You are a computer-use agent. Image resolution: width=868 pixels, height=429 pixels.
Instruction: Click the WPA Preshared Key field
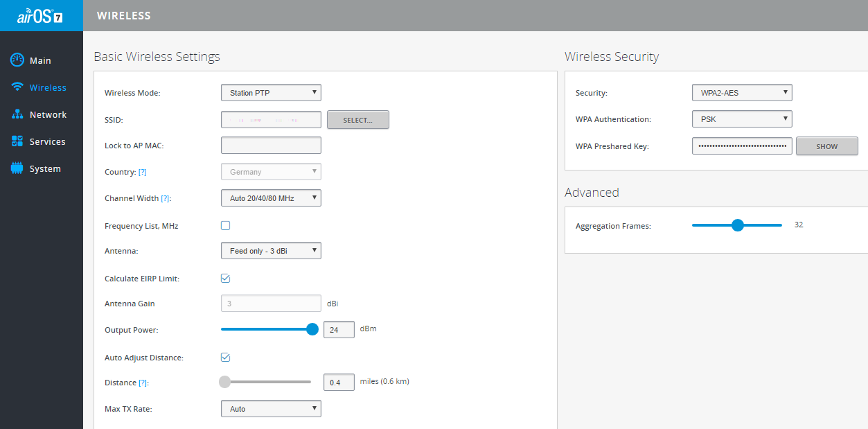pos(742,146)
